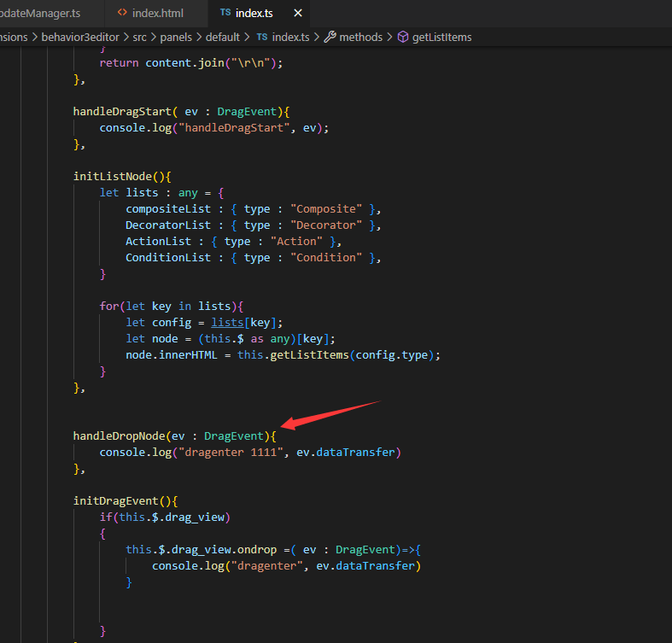
Task: Click the initListNode method definition
Action: click(113, 177)
